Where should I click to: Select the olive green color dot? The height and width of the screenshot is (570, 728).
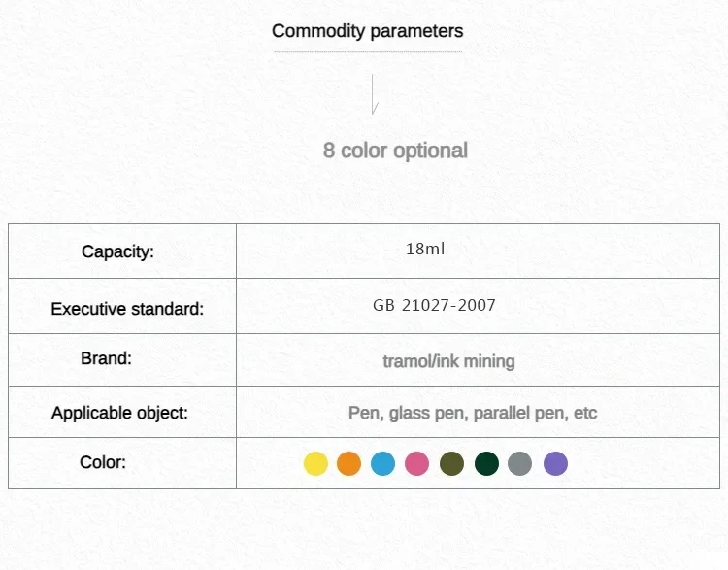tap(451, 464)
